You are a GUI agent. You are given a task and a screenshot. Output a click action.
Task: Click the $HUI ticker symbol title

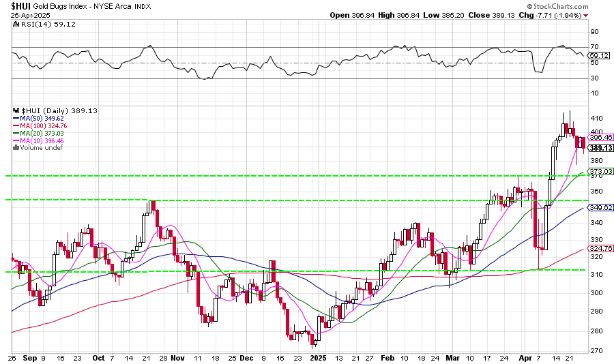point(18,5)
